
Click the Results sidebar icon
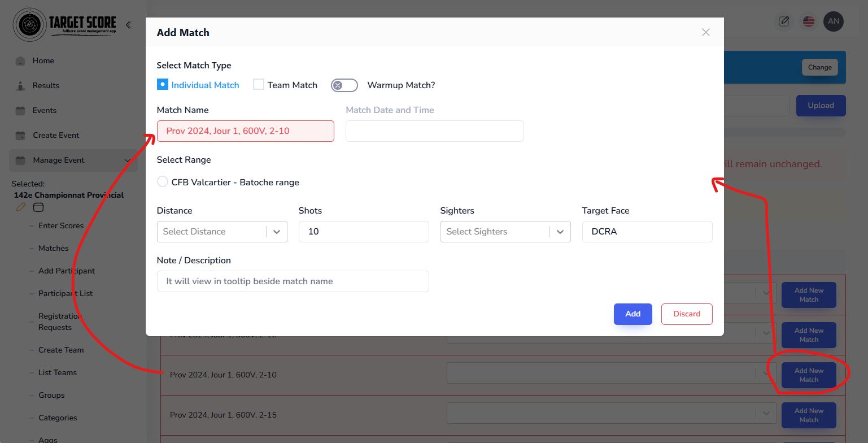coord(20,86)
